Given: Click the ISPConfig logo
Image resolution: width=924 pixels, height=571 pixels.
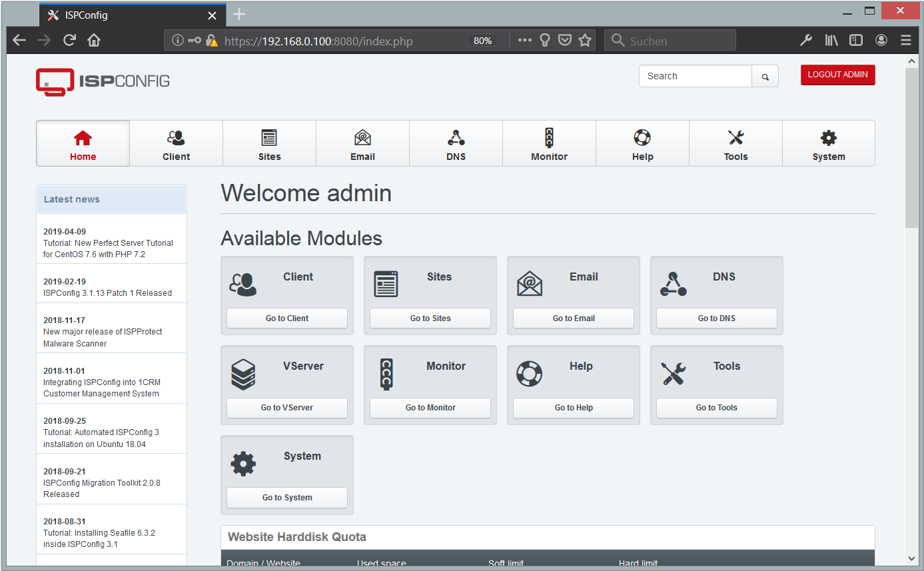Looking at the screenshot, I should point(103,82).
